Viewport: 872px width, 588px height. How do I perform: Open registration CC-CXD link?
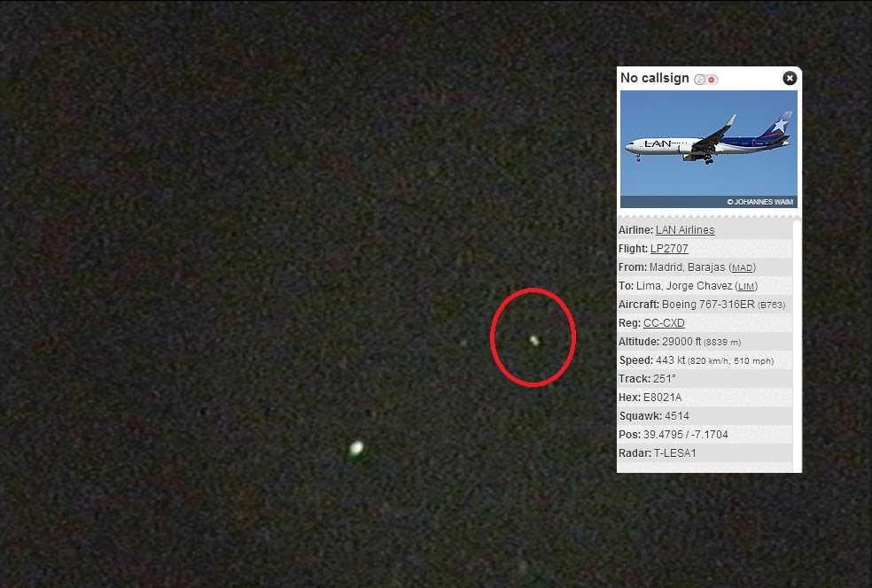pyautogui.click(x=664, y=323)
